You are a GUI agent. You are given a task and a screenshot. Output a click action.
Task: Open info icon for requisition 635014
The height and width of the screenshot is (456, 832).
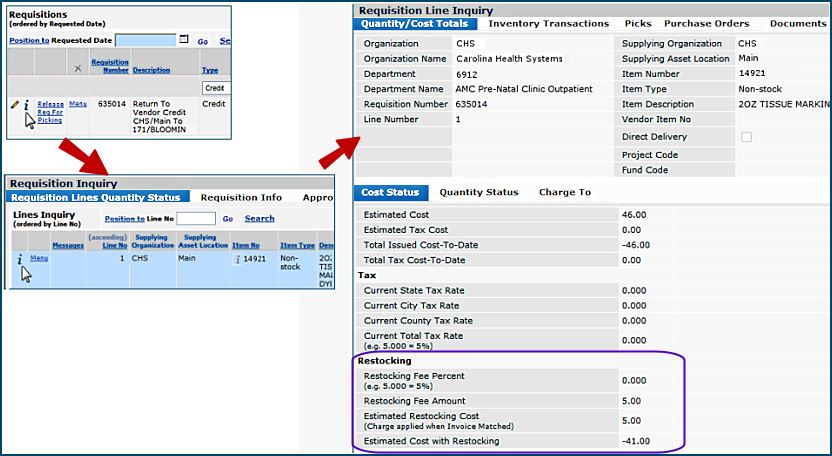[x=25, y=105]
